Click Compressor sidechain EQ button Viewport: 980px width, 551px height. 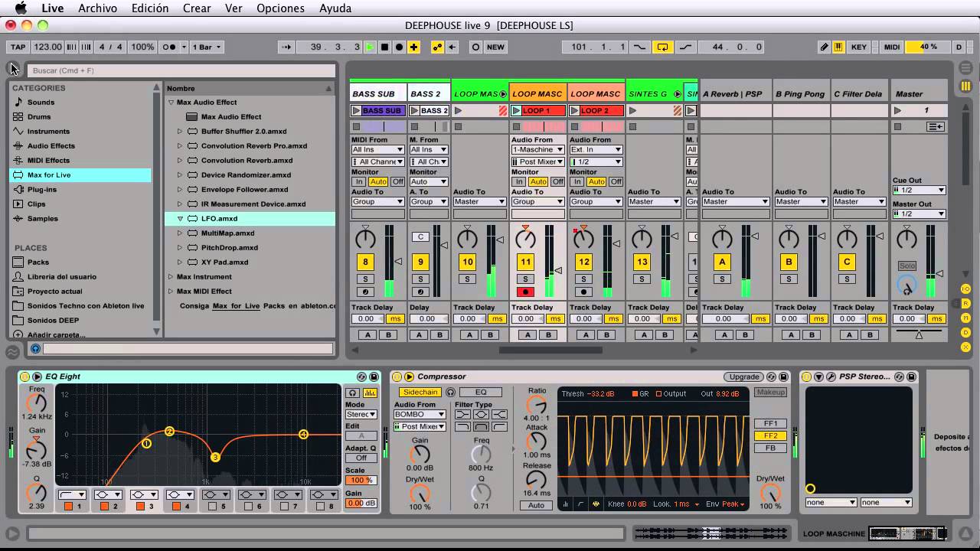pyautogui.click(x=481, y=392)
